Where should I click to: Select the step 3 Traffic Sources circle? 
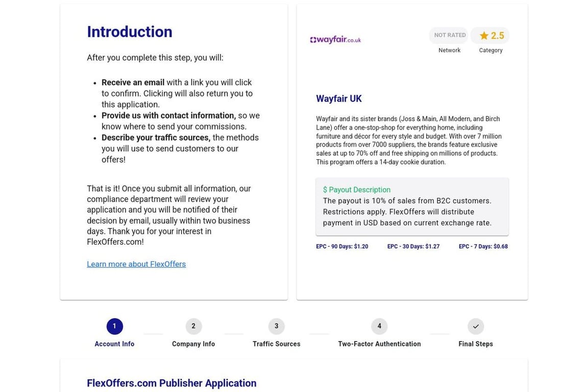[x=276, y=326]
